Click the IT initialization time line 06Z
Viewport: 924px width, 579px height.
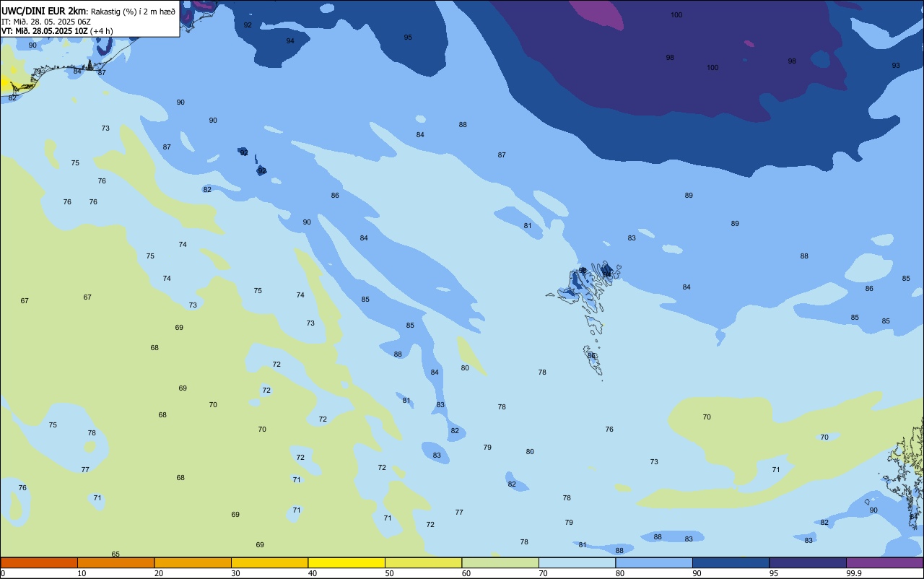(x=45, y=21)
